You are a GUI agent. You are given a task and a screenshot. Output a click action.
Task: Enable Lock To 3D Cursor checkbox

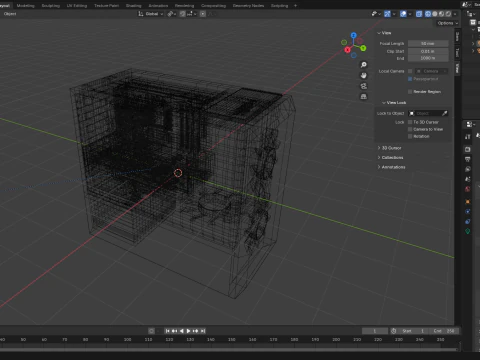[410, 122]
